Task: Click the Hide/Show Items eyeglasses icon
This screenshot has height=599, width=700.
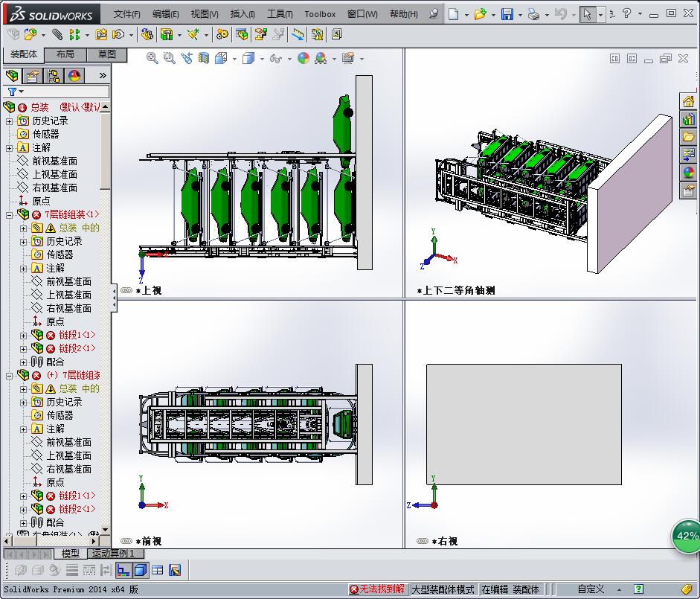Action: pos(274,58)
